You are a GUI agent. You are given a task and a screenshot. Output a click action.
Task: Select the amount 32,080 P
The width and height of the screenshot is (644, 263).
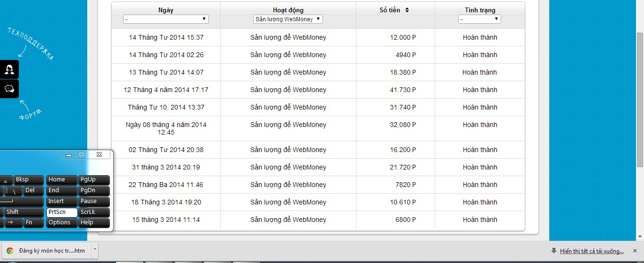(x=403, y=125)
